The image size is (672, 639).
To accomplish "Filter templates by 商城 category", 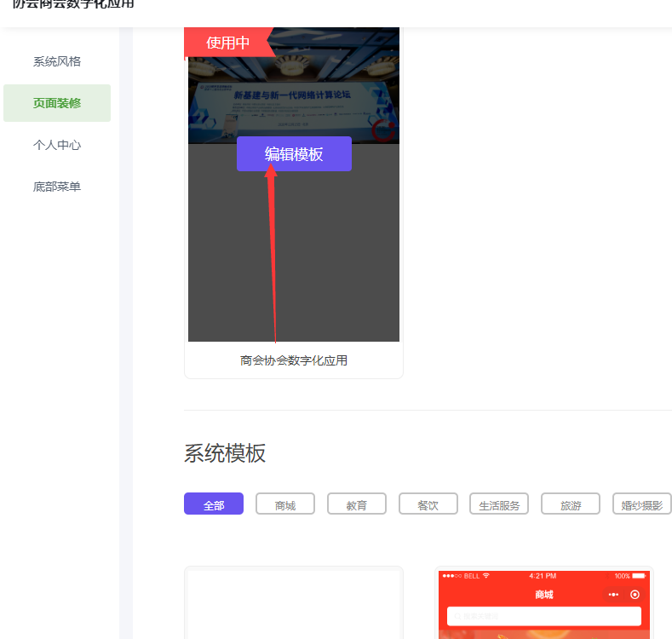I will (x=285, y=504).
